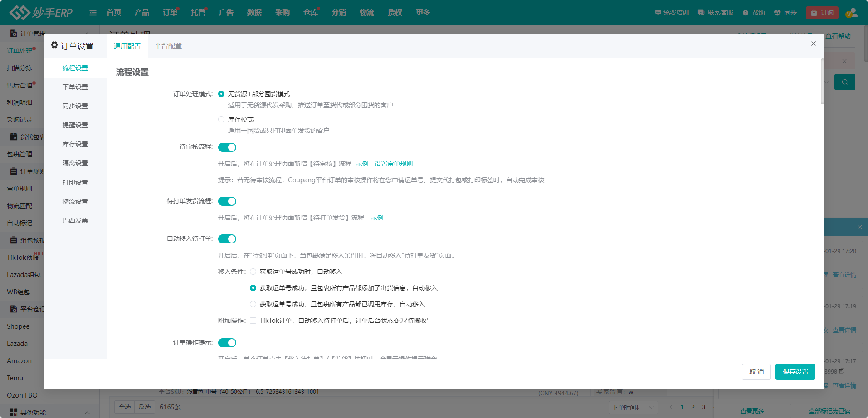Click the teal search icon button

[x=845, y=82]
